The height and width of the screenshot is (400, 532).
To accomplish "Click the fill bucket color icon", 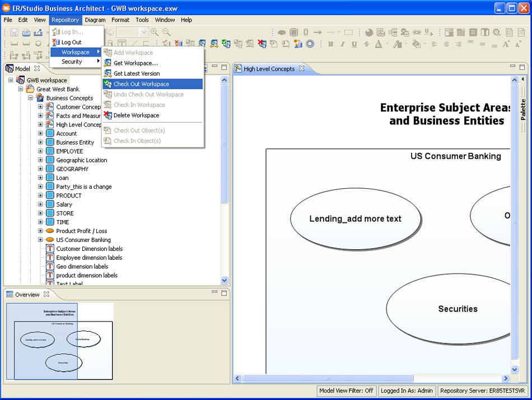I will 416,44.
